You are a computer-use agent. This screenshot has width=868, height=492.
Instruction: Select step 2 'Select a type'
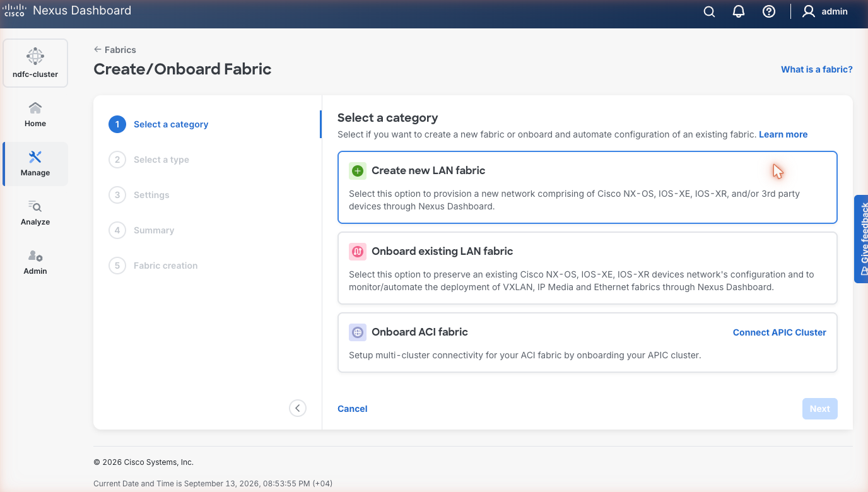point(150,160)
